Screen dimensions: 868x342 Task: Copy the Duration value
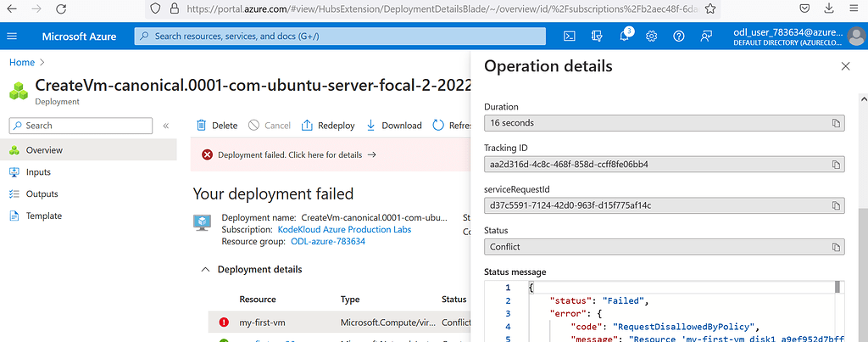point(836,123)
